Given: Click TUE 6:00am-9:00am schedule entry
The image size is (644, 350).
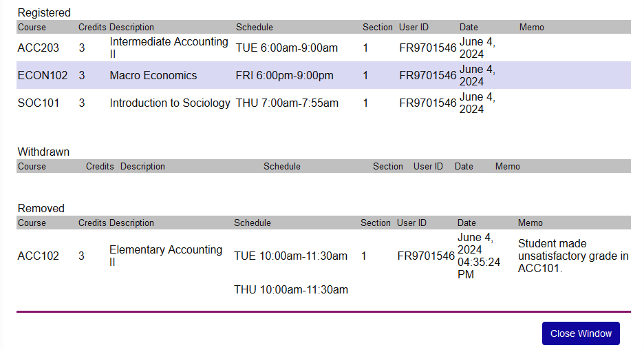Looking at the screenshot, I should 286,48.
